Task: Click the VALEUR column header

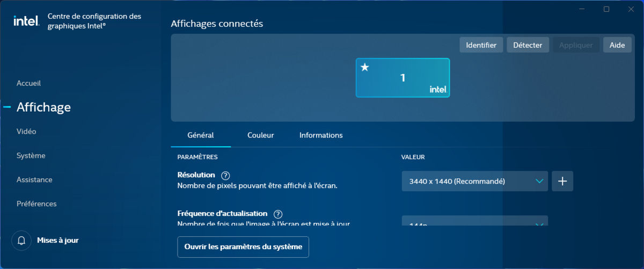Action: [x=413, y=157]
